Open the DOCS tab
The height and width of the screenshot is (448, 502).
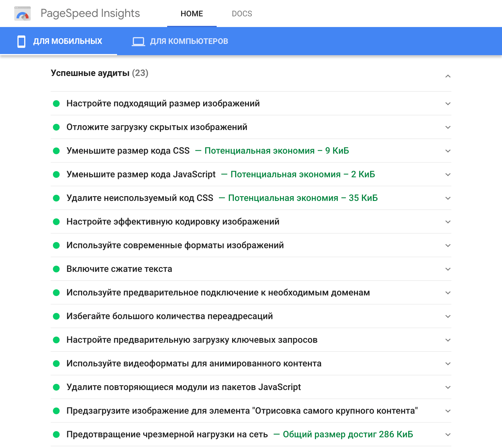[x=242, y=14]
